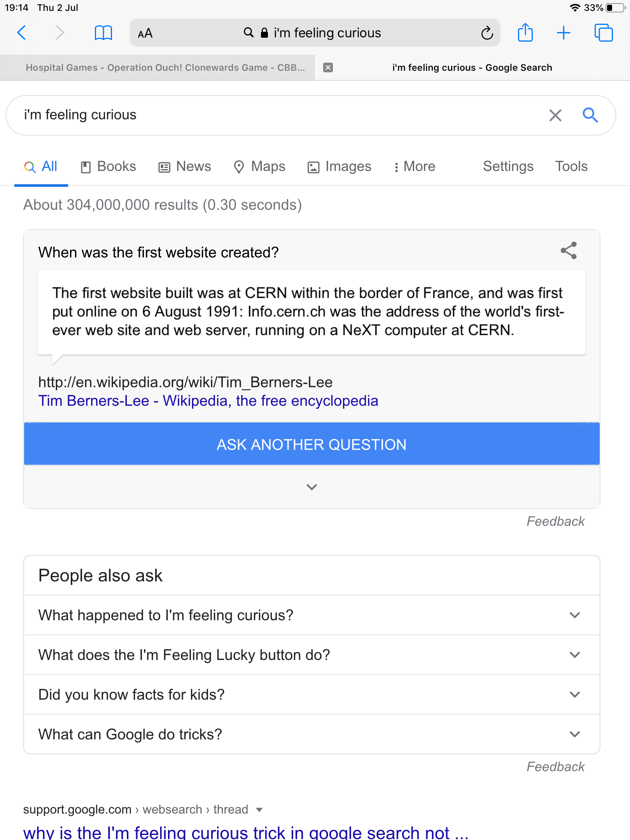Expand "What happened to I'm feeling curious?"
The height and width of the screenshot is (840, 630).
574,615
